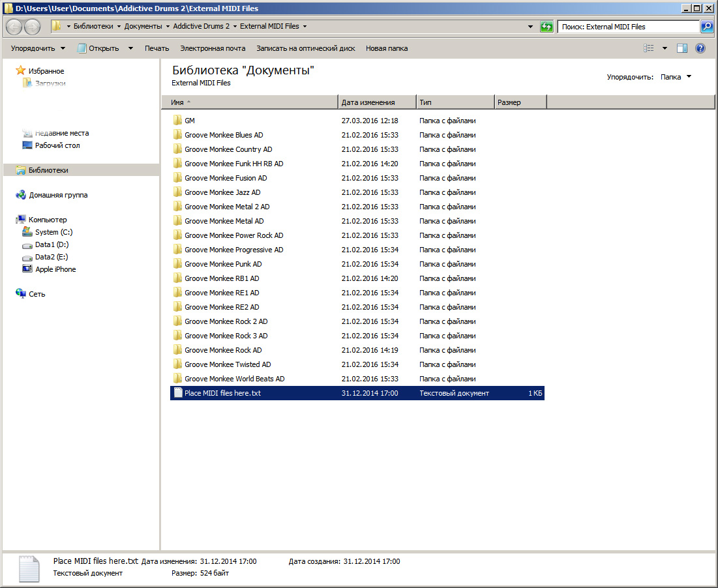Select Groove Monkee Rock 3 AD name

point(226,336)
